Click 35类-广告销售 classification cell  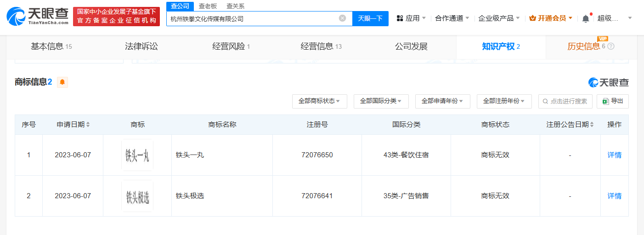tap(406, 196)
